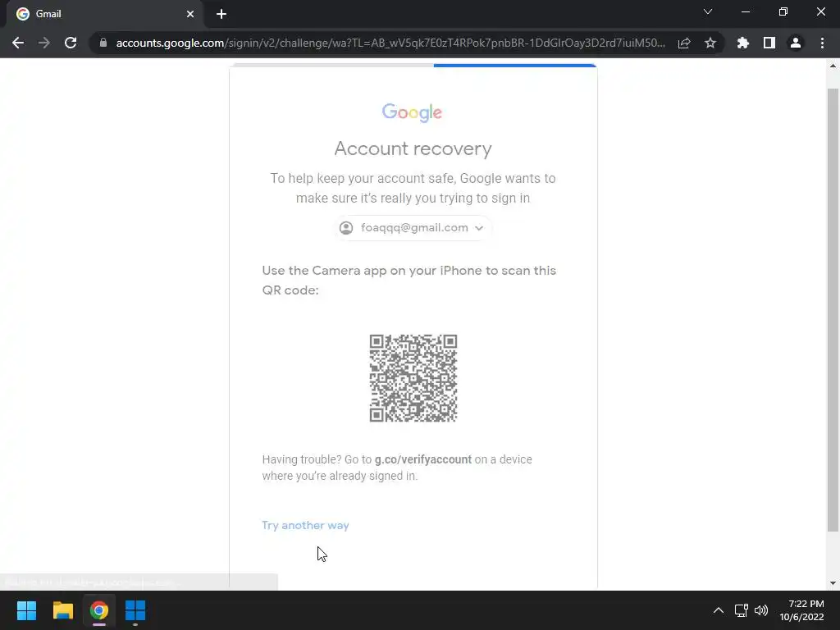
Task: Open File Explorer from taskbar
Action: pos(62,610)
